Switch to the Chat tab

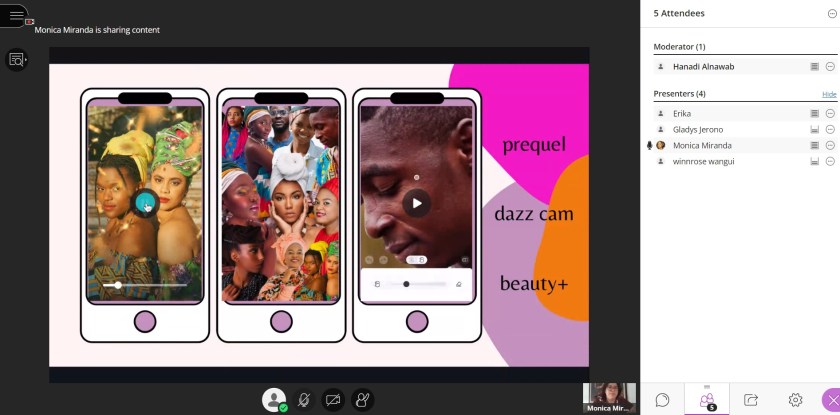(x=662, y=399)
